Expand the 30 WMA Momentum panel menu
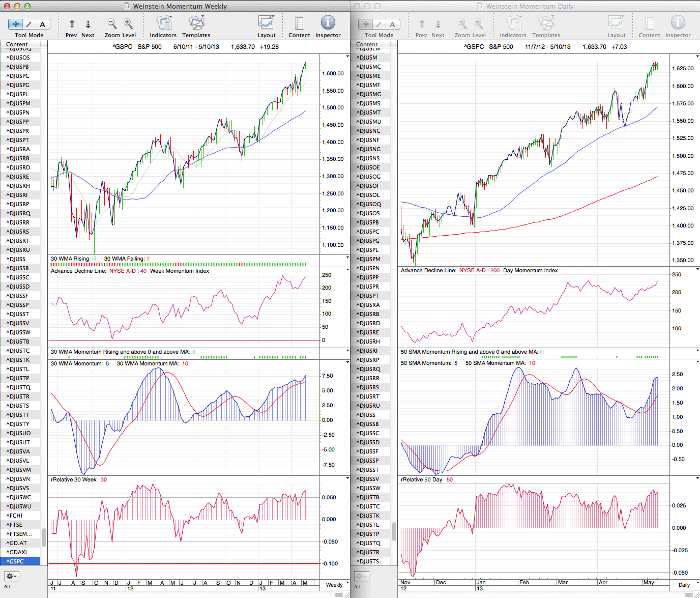This screenshot has height=598, width=700. click(348, 363)
